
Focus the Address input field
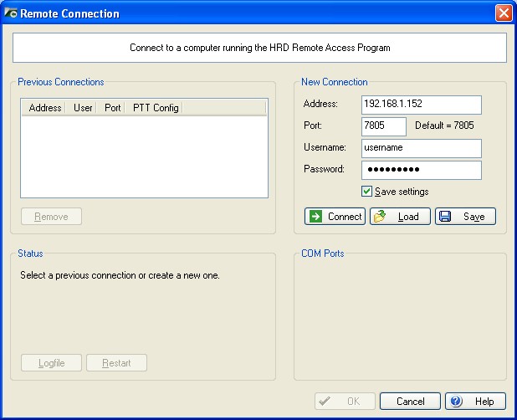422,105
